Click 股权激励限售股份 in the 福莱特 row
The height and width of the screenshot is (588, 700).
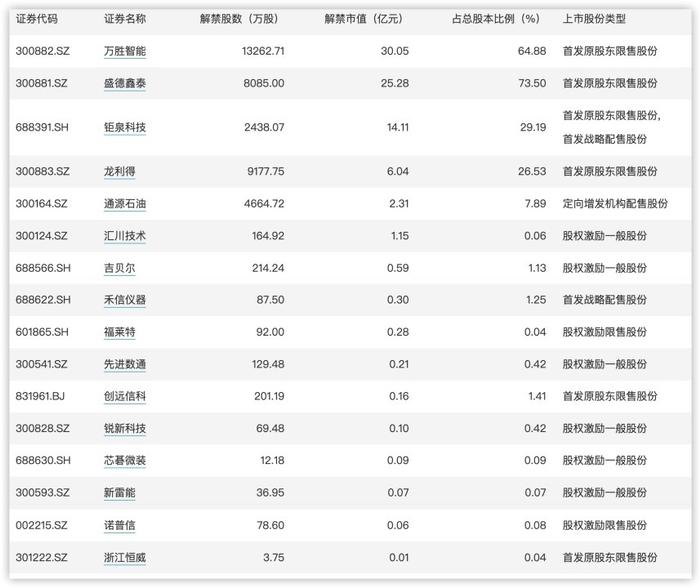(x=604, y=332)
